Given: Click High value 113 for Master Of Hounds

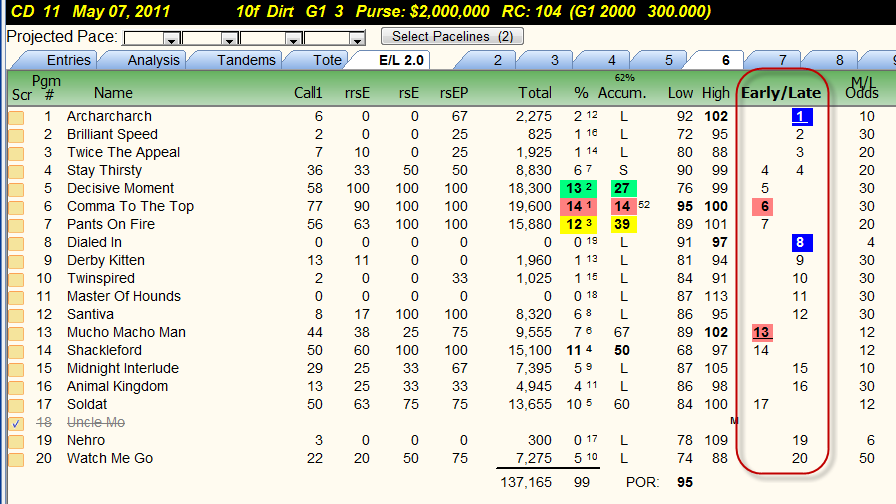Looking at the screenshot, I should point(716,297).
